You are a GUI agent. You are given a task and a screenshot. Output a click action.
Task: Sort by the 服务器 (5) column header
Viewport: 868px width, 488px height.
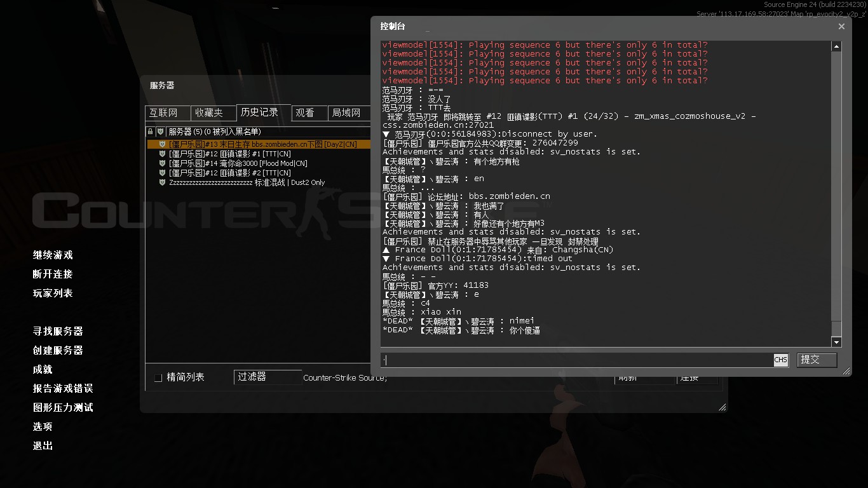click(x=269, y=132)
